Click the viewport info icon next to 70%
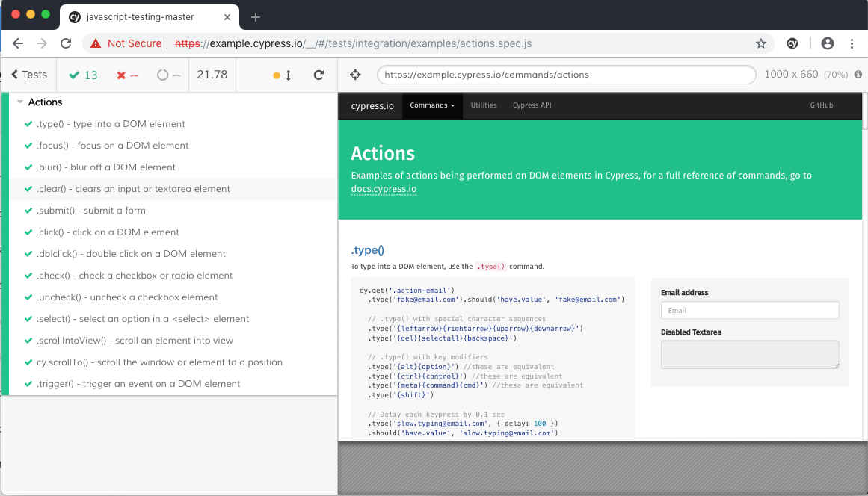 pyautogui.click(x=858, y=74)
